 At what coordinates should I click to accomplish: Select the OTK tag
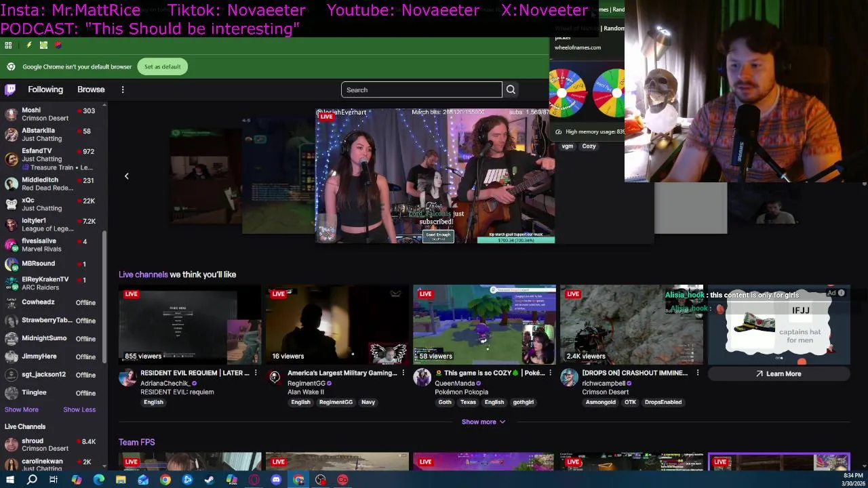point(630,402)
